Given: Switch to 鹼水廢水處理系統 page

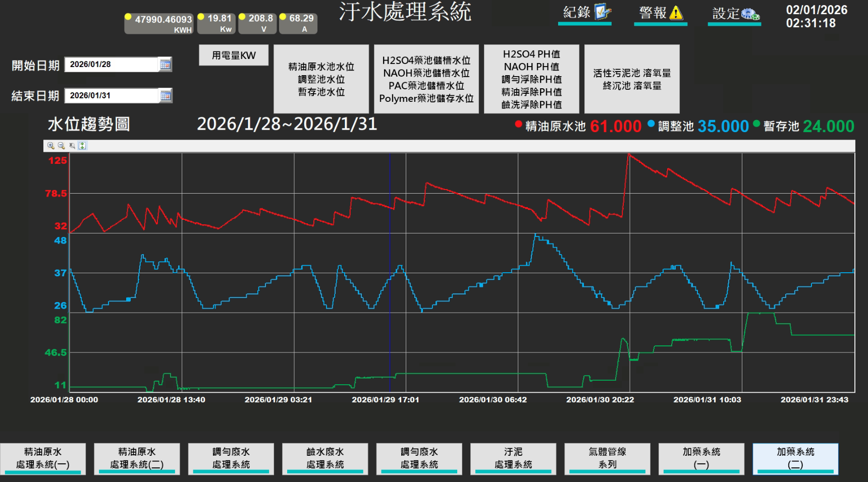Looking at the screenshot, I should click(325, 458).
